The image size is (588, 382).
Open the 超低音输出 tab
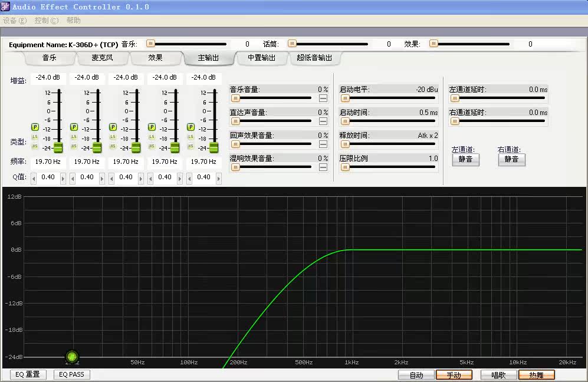[314, 58]
